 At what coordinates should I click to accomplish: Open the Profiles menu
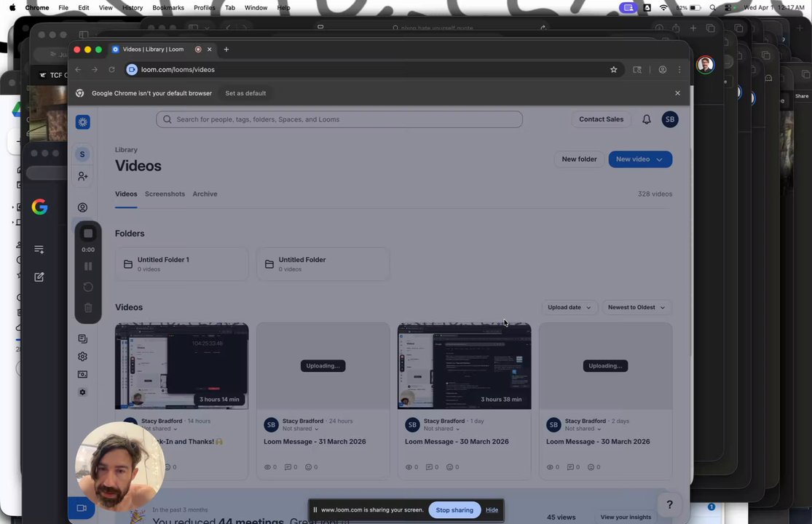pos(205,8)
